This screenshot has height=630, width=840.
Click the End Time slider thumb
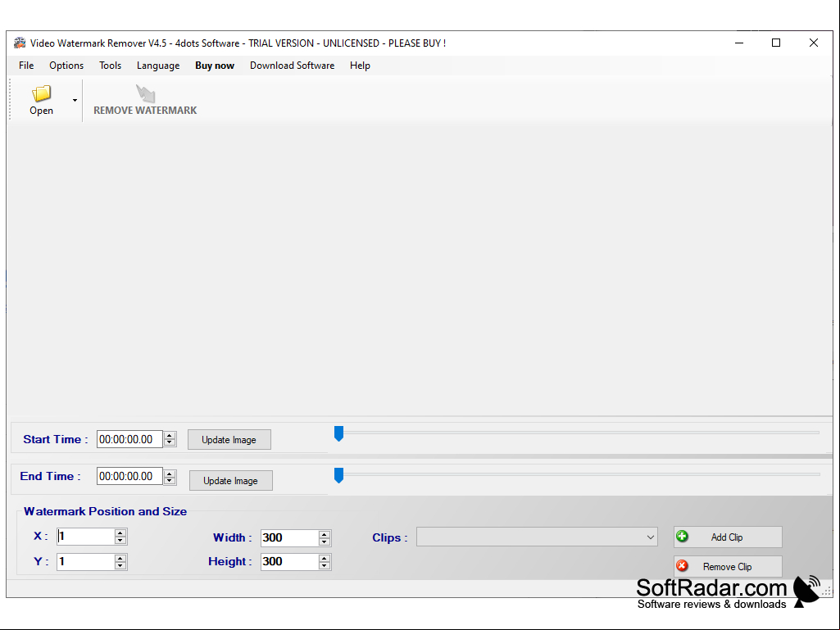pos(338,475)
